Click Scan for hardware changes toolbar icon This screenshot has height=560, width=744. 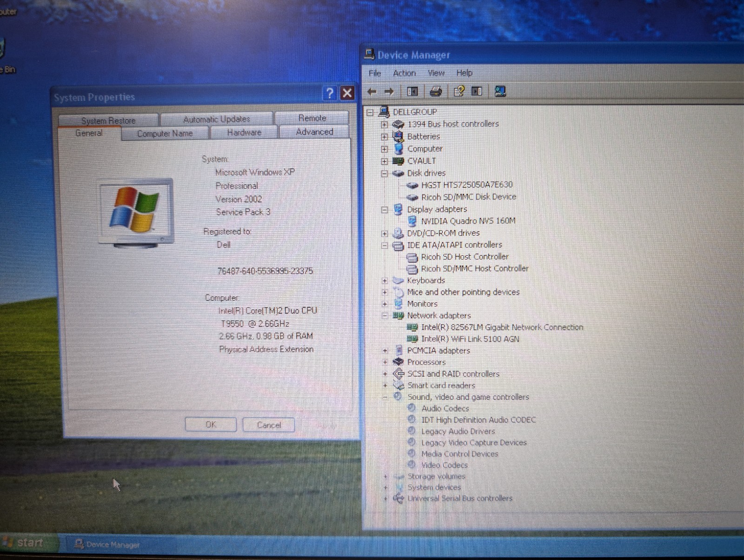500,91
